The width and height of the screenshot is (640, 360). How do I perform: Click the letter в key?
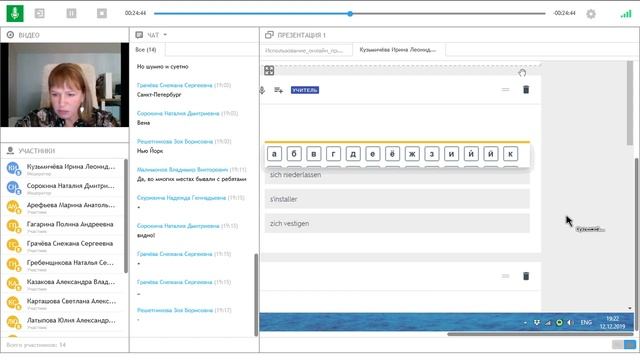point(313,154)
